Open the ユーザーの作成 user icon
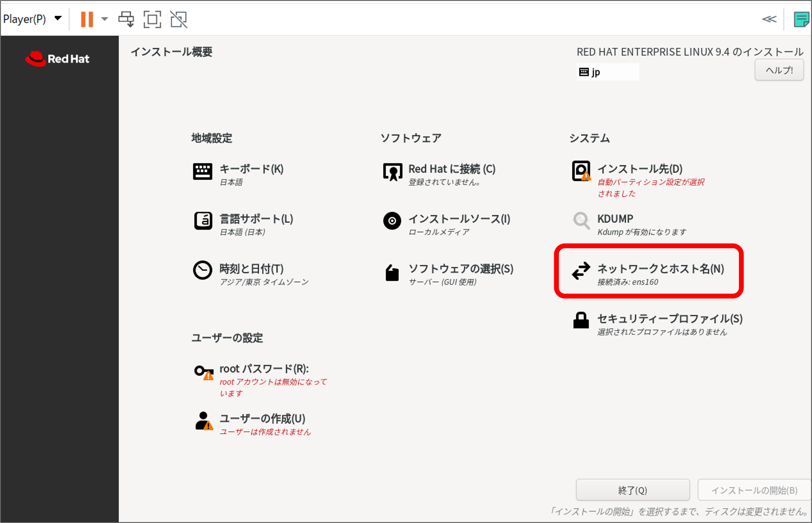The height and width of the screenshot is (523, 812). click(x=203, y=421)
